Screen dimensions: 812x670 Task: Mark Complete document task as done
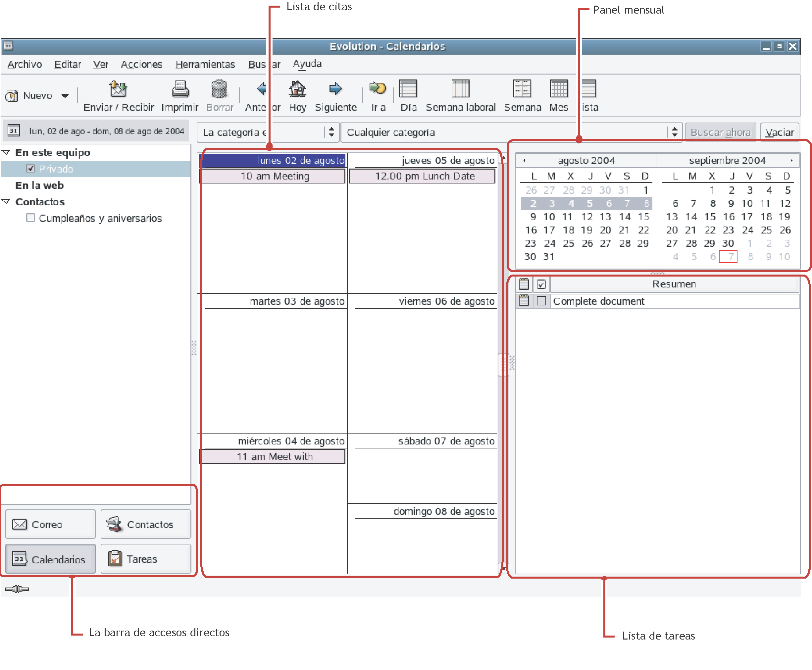[541, 301]
